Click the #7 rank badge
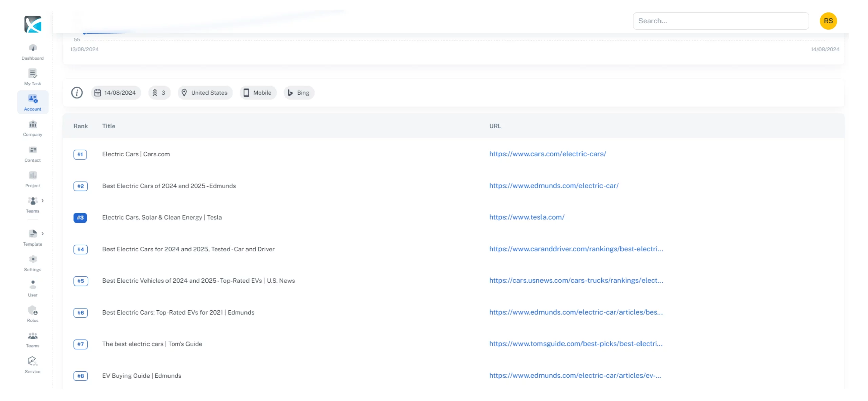Image resolution: width=868 pixels, height=401 pixels. click(80, 344)
